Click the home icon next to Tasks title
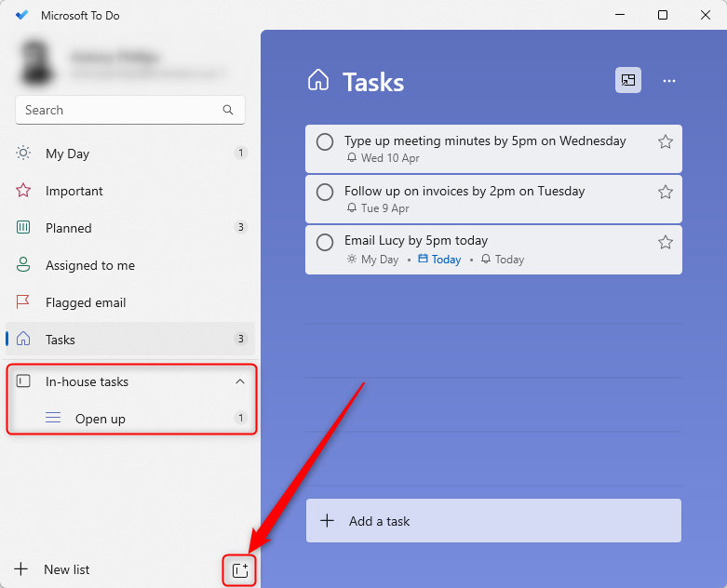Screen dimensions: 727x588 pos(318,81)
